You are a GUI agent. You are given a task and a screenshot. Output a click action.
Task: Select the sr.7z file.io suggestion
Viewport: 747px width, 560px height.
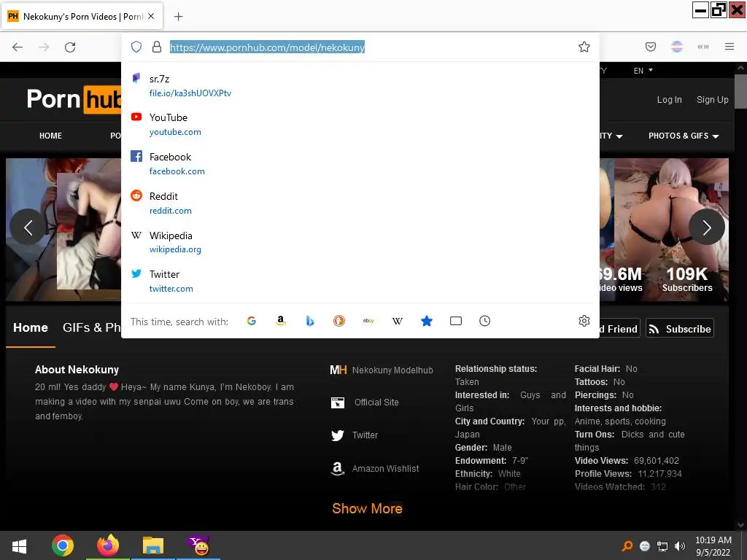360,86
